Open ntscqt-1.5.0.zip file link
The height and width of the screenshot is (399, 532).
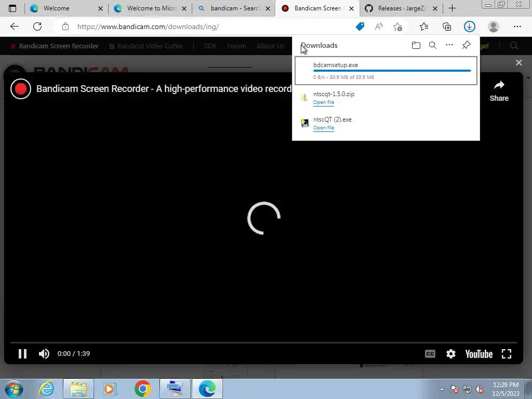pyautogui.click(x=323, y=102)
